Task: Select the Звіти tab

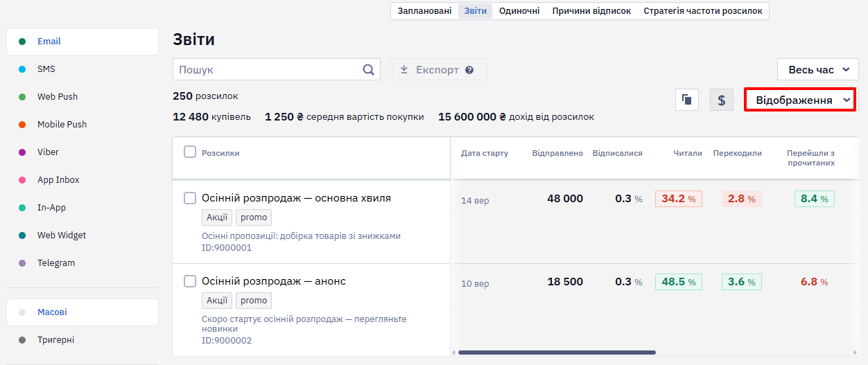Action: tap(475, 11)
